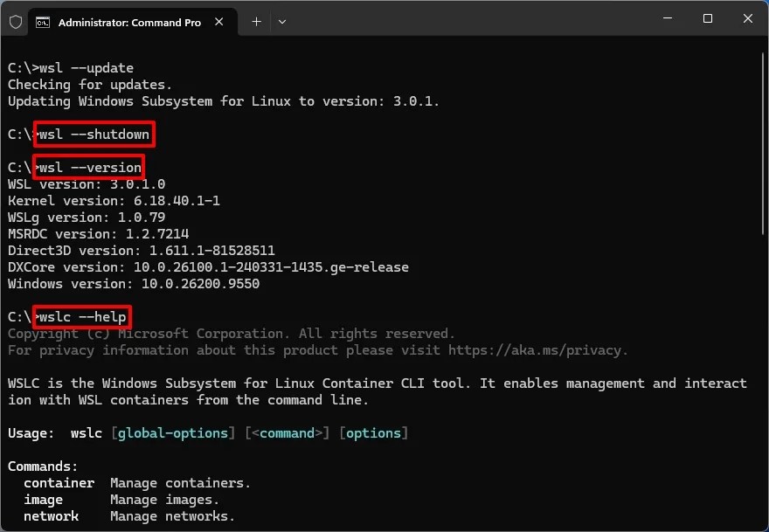Click the 'image' command entry

[43, 500]
